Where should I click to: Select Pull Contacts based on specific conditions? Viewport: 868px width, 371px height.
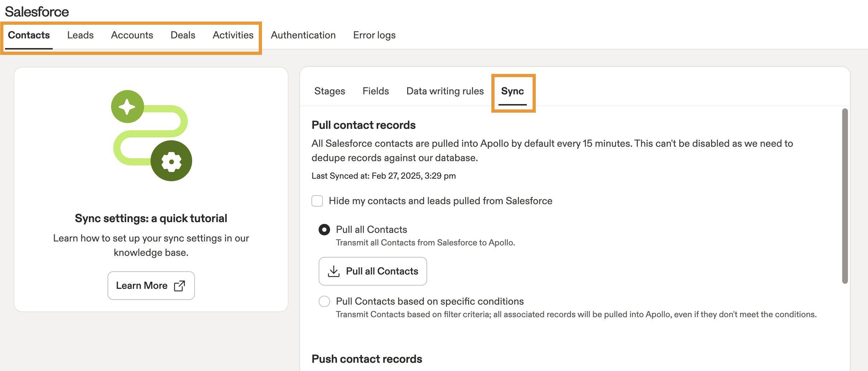pos(324,301)
